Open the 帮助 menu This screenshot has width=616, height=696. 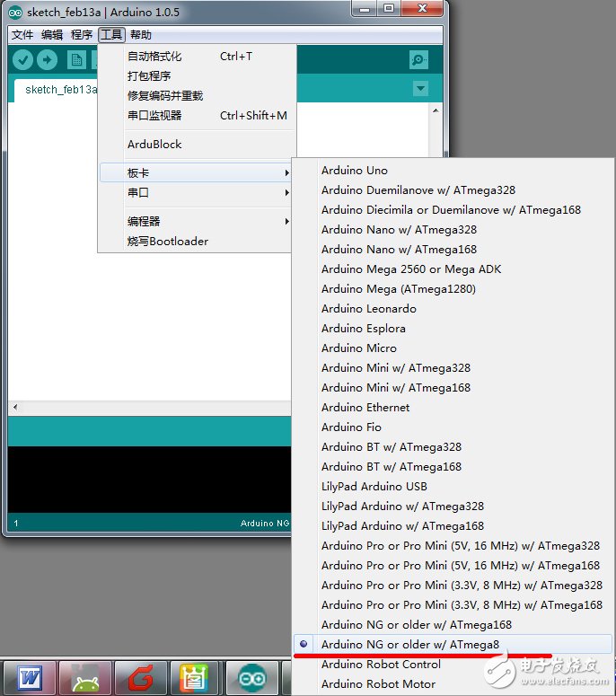[x=141, y=35]
